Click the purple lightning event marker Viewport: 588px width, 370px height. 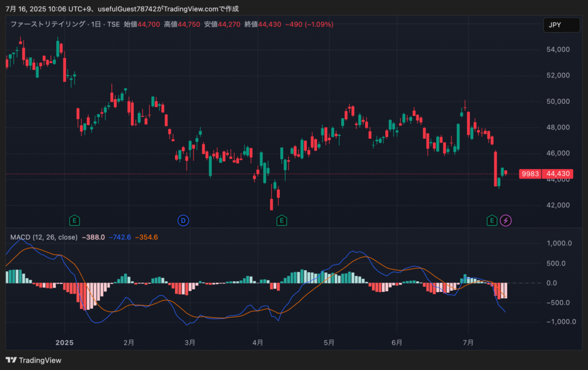tap(505, 221)
